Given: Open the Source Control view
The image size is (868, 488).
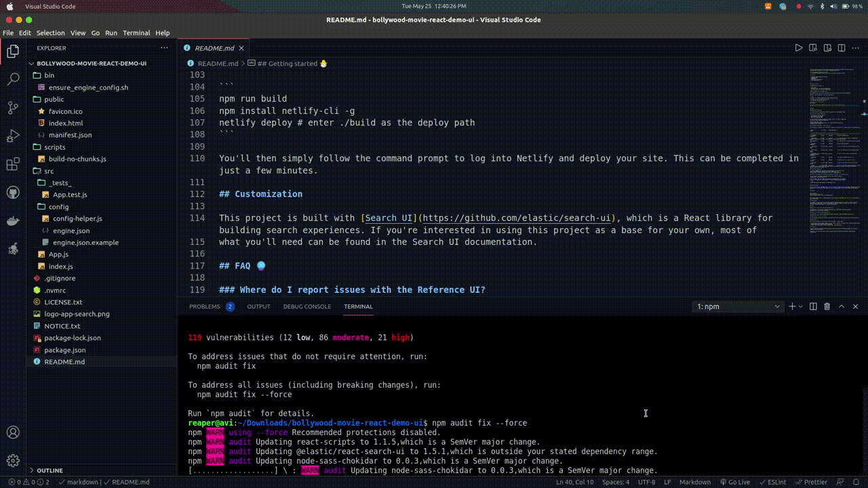Looking at the screenshot, I should 13,108.
